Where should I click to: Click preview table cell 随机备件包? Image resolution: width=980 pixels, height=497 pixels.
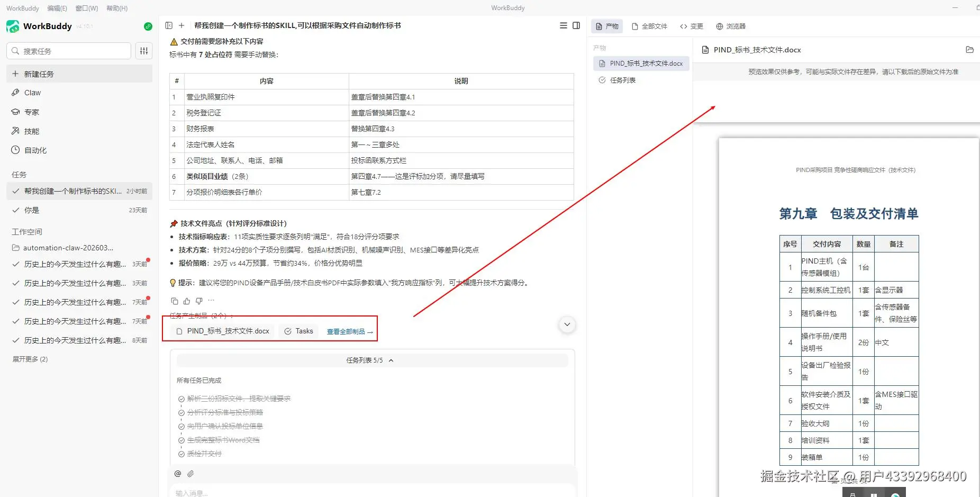826,313
